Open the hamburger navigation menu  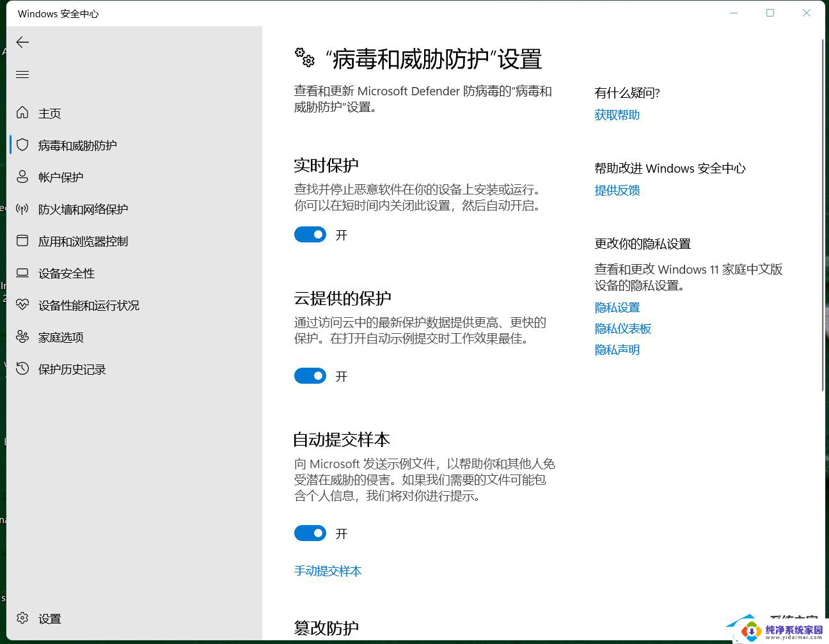pos(22,75)
